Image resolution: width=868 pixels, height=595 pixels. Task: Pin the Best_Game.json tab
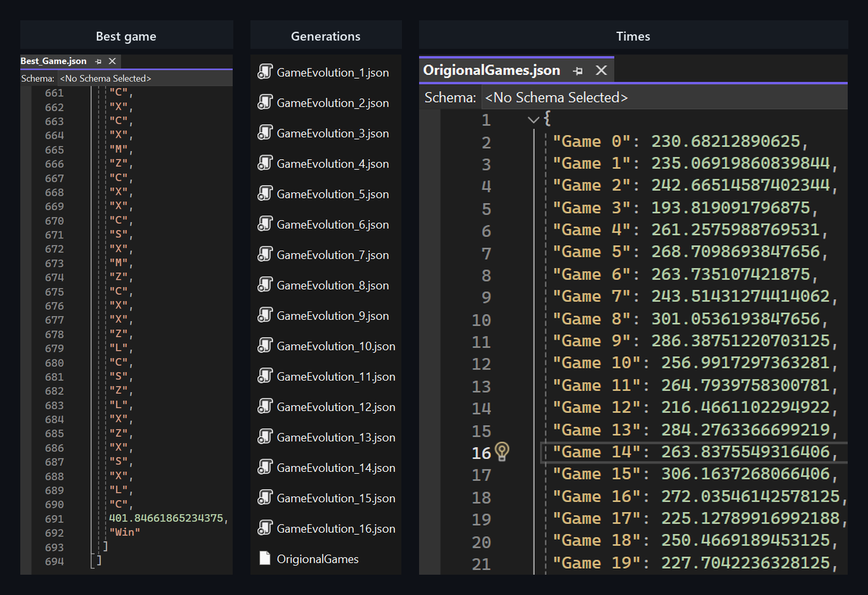click(x=98, y=62)
